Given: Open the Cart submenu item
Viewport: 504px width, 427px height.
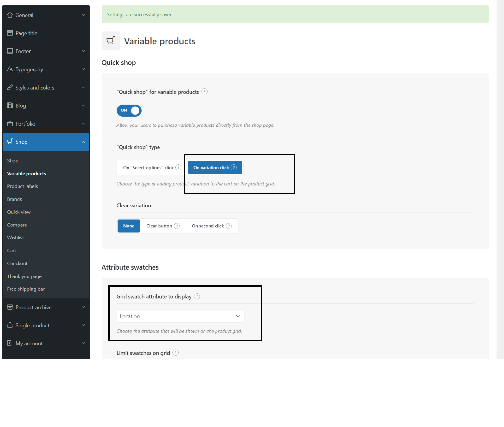Looking at the screenshot, I should [x=12, y=250].
